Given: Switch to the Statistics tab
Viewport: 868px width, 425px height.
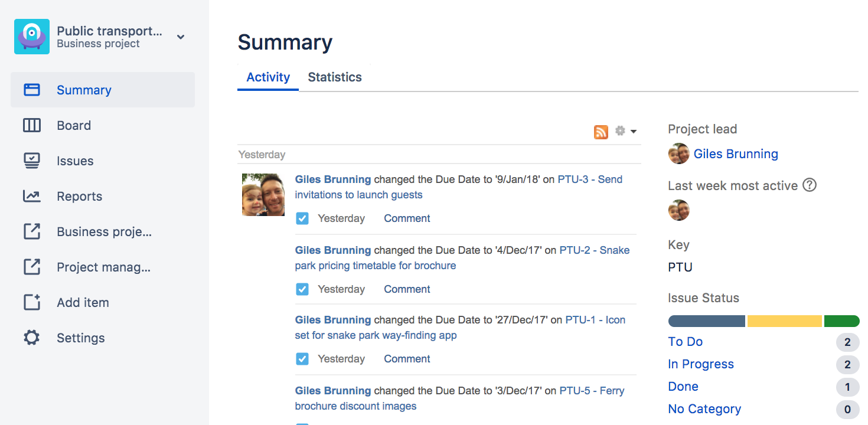Looking at the screenshot, I should click(x=335, y=77).
